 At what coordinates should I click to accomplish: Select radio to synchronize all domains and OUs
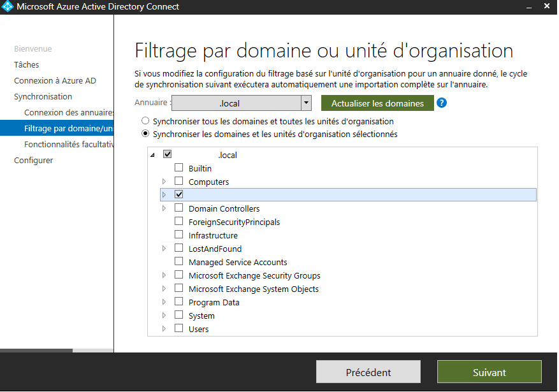point(145,121)
